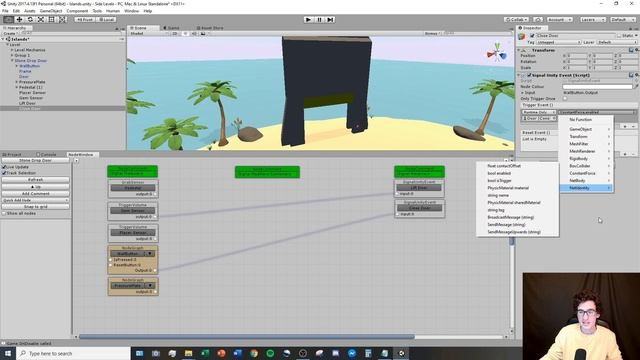Viewport: 640px width, 360px height.
Task: Open the Layers dropdown
Action: coord(592,20)
